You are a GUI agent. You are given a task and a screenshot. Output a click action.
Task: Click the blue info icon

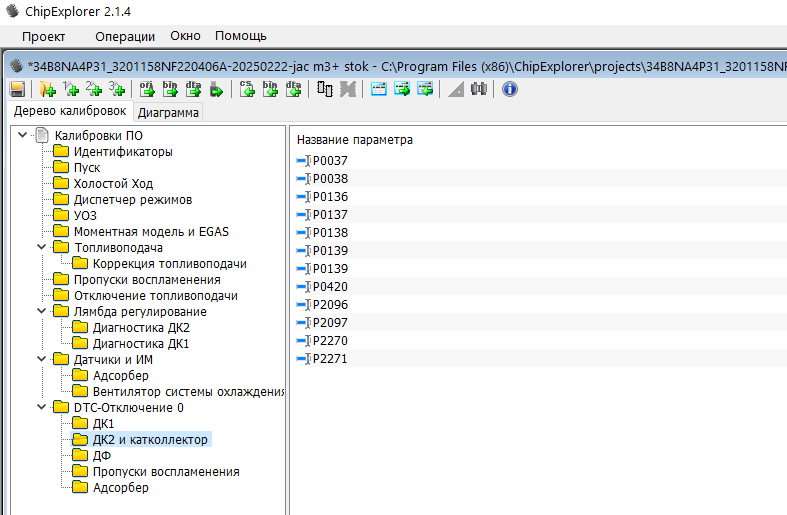point(509,89)
